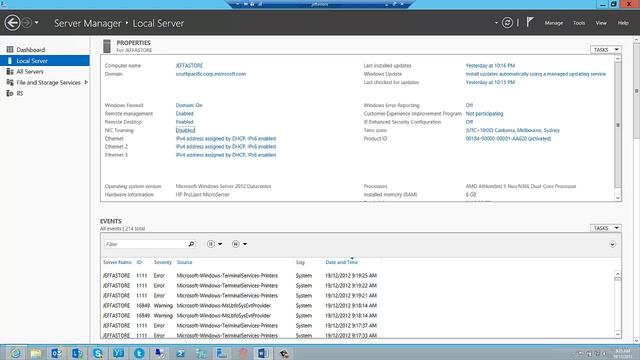Expand the File and Storage Services arrow

point(86,82)
